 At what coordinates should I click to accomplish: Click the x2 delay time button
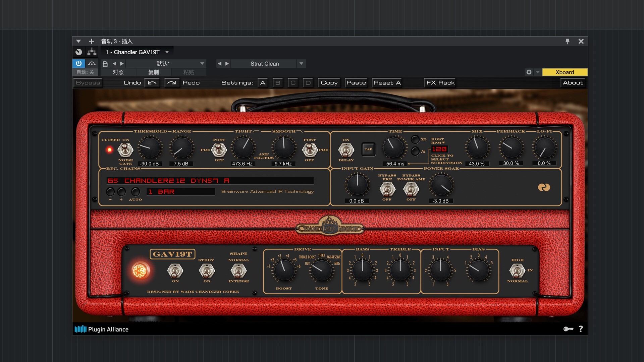click(415, 139)
